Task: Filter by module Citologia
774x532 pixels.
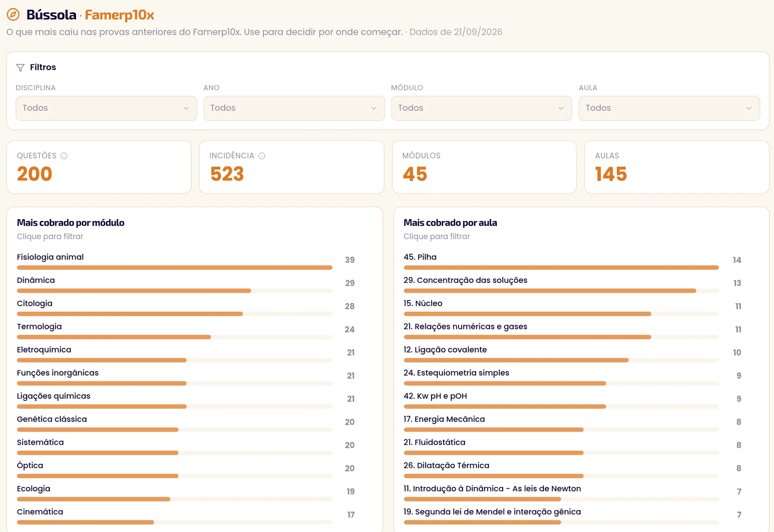Action: click(x=186, y=307)
